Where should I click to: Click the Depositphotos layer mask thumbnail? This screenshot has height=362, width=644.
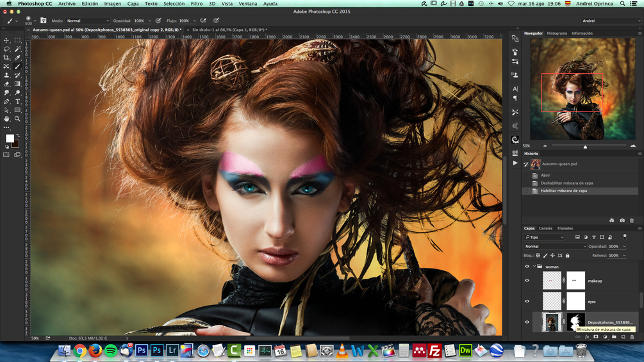point(575,322)
